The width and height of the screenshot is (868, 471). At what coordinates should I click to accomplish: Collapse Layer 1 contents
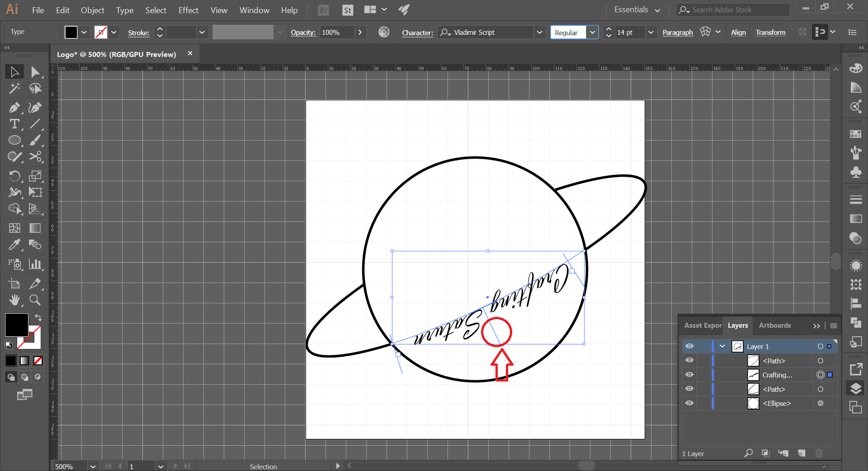point(722,346)
